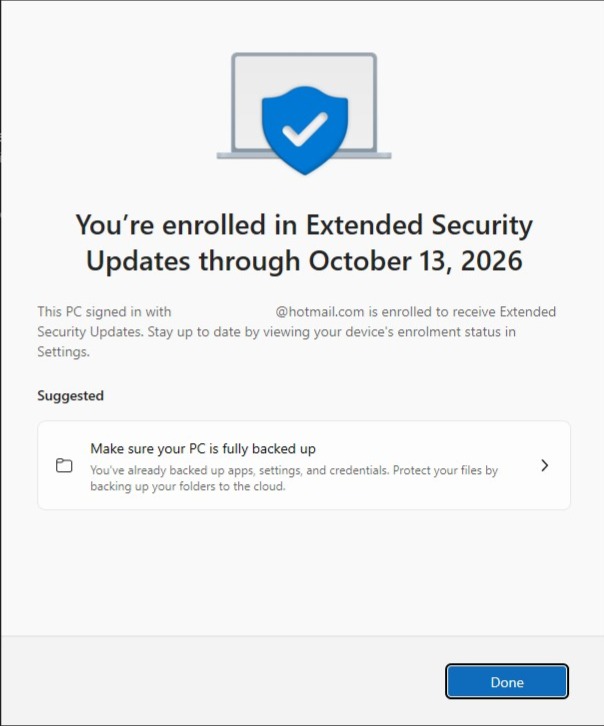The image size is (604, 726).
Task: Click empty footer bar left of Done
Action: click(220, 682)
